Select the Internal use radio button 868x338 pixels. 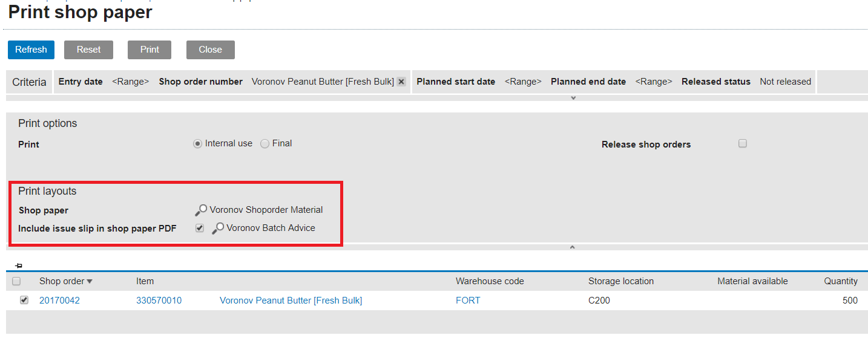click(x=197, y=144)
